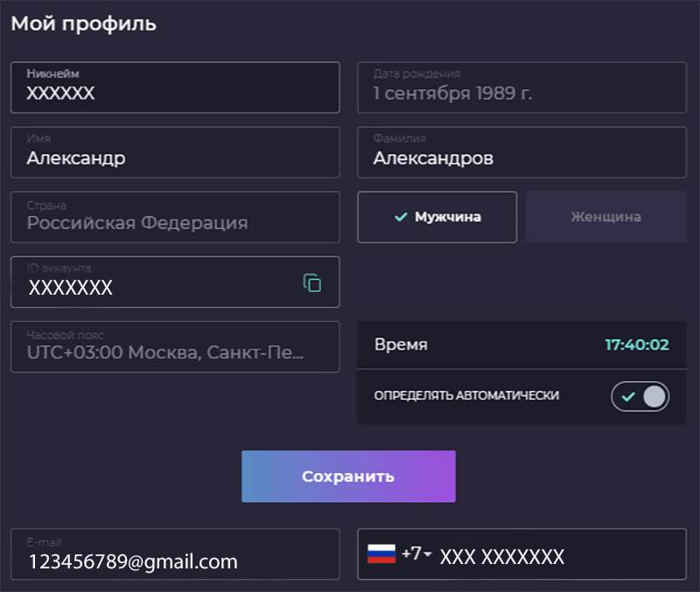Click the Имя field containing Александр
The height and width of the screenshot is (592, 700).
point(175,152)
